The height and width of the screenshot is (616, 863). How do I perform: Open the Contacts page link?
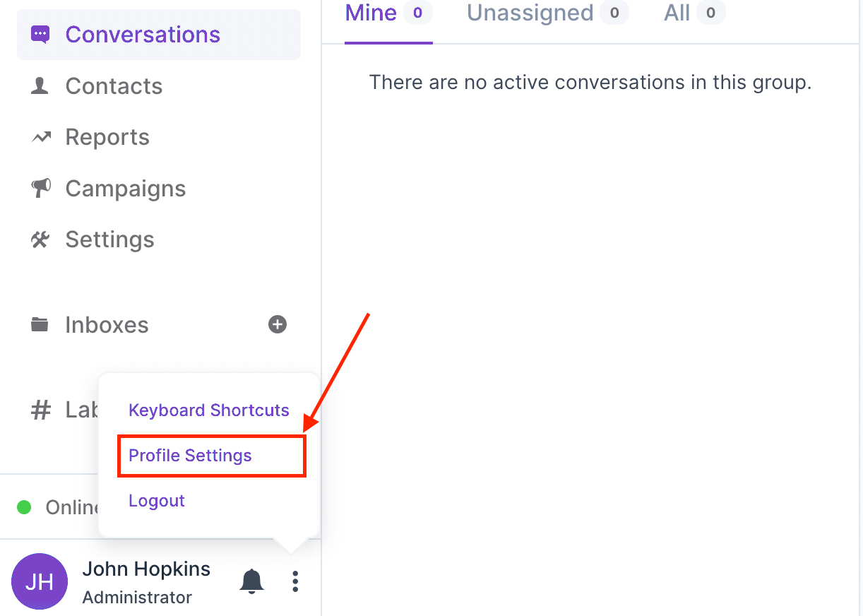(114, 86)
